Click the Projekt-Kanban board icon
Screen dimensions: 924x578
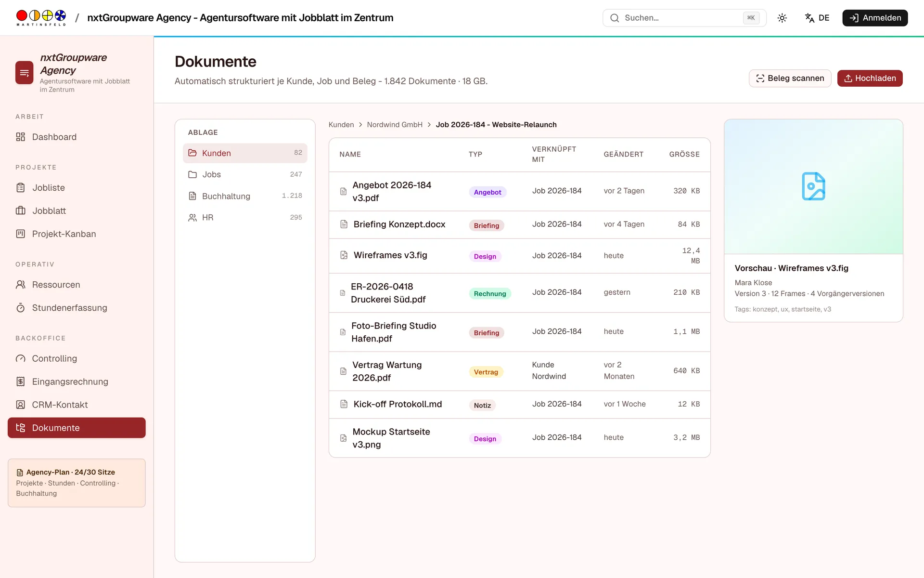tap(20, 234)
